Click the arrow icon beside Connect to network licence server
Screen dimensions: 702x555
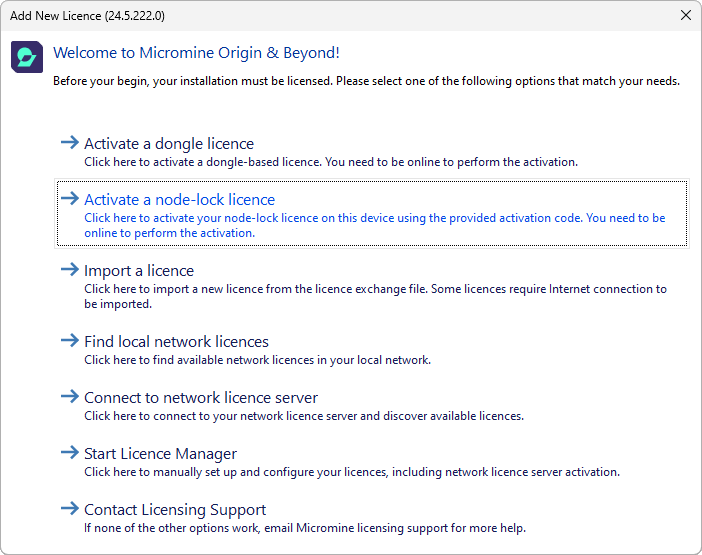[69, 397]
